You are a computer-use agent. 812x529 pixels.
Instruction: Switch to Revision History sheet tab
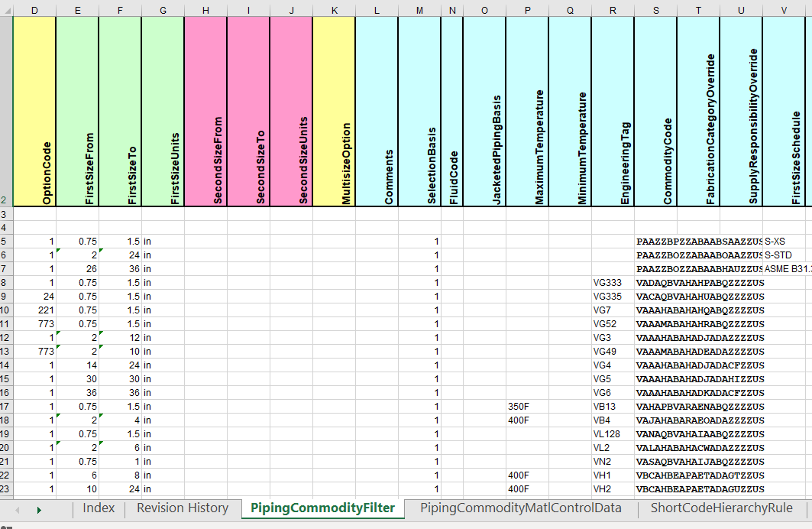[183, 508]
